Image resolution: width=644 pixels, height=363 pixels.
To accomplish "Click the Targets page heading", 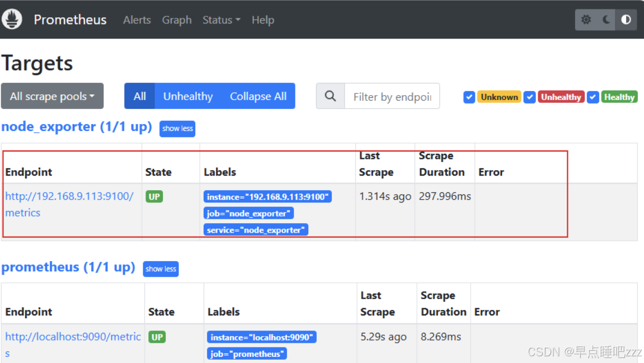I will coord(37,63).
